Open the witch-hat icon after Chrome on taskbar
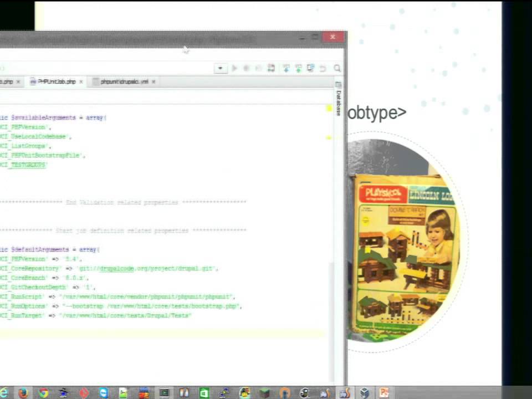Image resolution: width=532 pixels, height=399 pixels. click(63, 393)
